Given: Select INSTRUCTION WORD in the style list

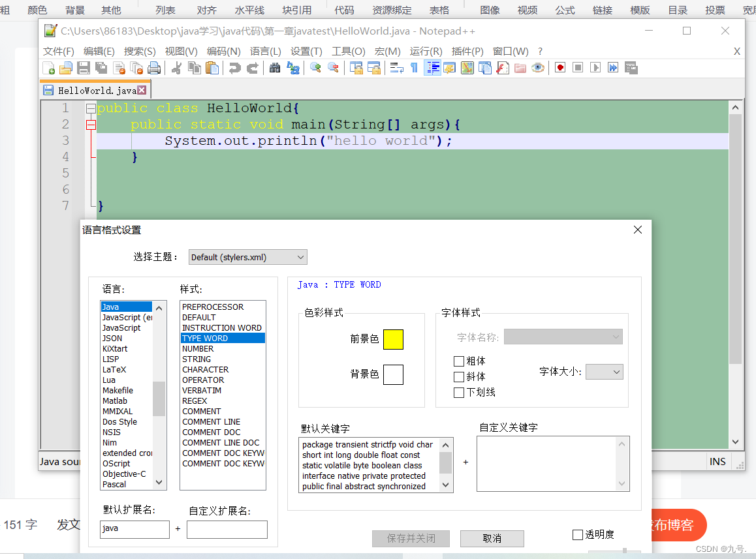Looking at the screenshot, I should point(222,327).
